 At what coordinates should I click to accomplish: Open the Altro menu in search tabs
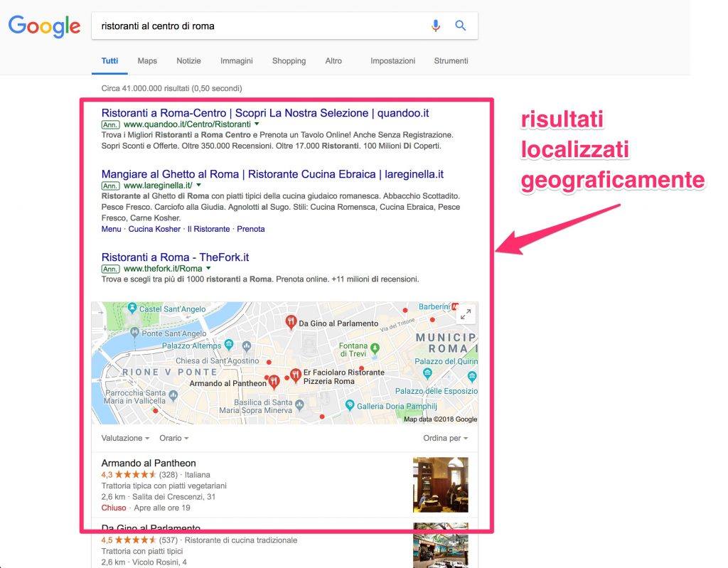(x=333, y=61)
